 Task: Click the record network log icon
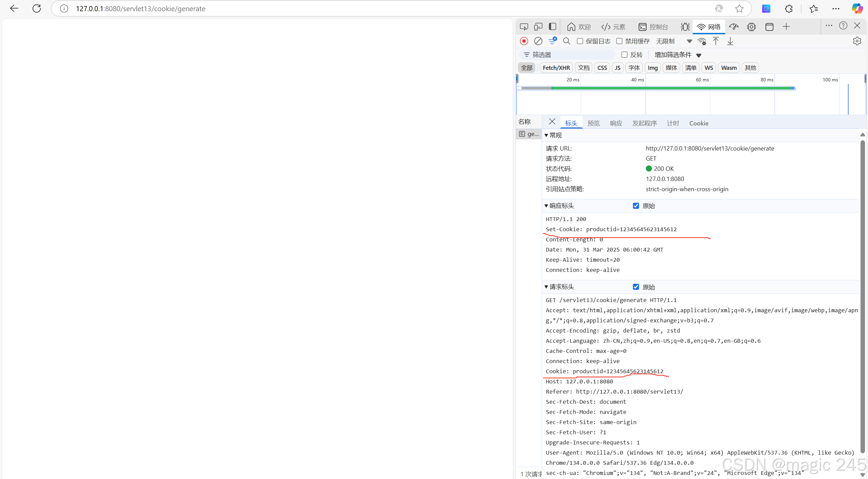[x=524, y=41]
